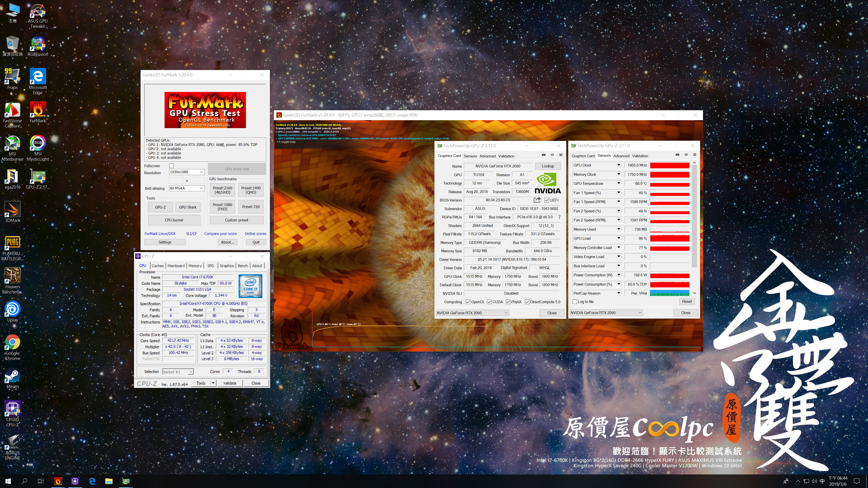Open Microsoft Edge desktop shortcut

pos(38,82)
